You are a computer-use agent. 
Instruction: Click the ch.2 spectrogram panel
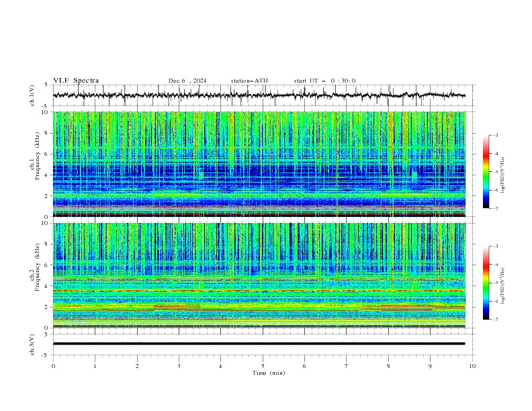pos(259,275)
